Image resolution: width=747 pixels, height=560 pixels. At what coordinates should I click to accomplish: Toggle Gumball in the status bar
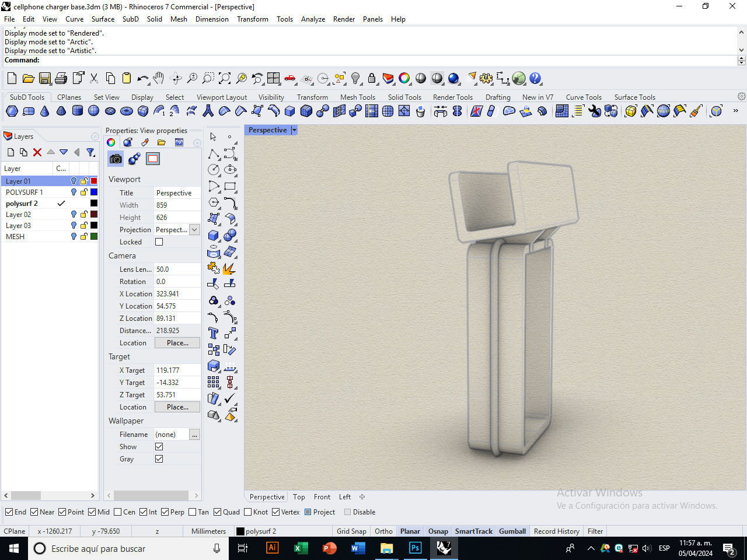pyautogui.click(x=512, y=531)
